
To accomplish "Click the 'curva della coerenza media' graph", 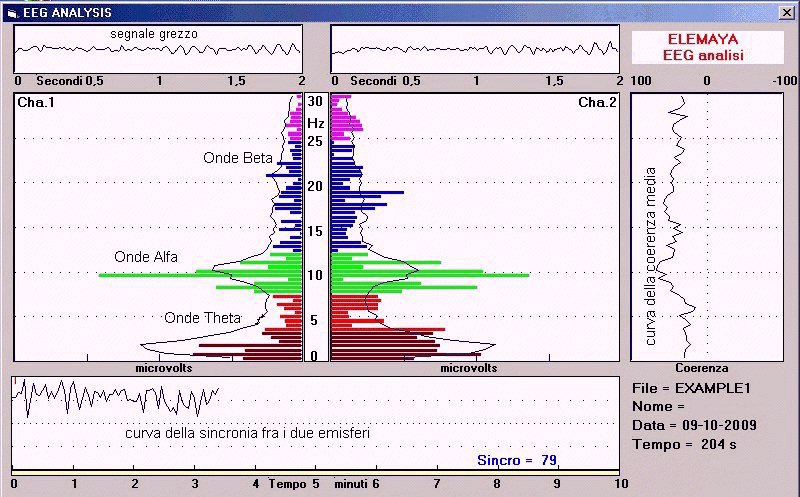I will (706, 228).
